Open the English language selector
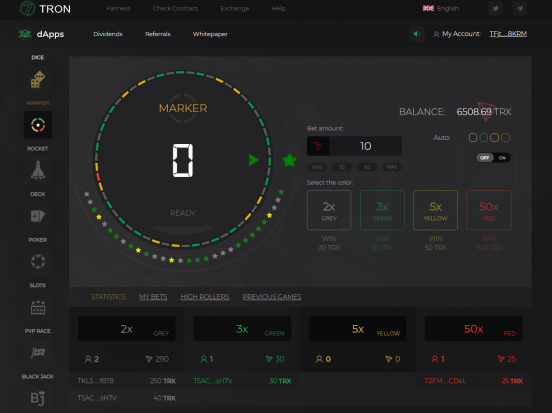This screenshot has width=552, height=413. point(441,8)
